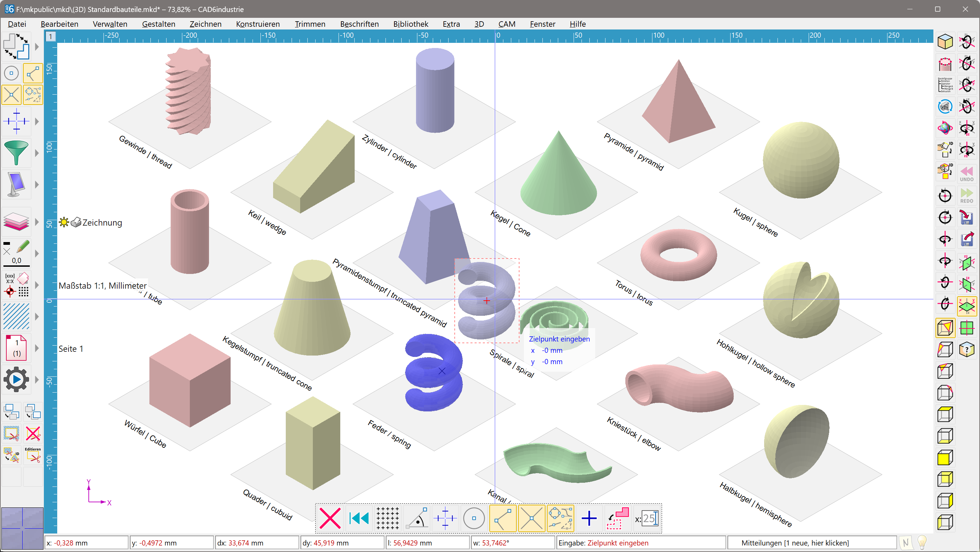The image size is (980, 552).
Task: Select the blue hatching pattern tool
Action: pyautogui.click(x=17, y=316)
